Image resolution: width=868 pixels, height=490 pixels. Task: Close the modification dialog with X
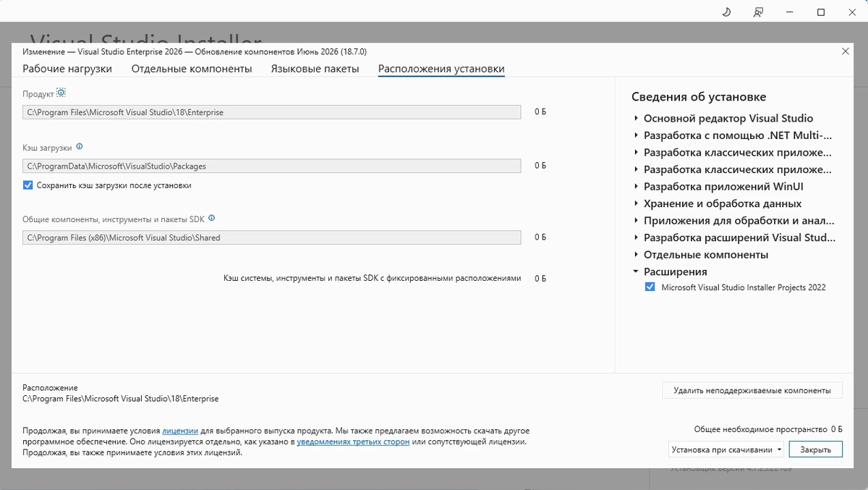pos(846,51)
